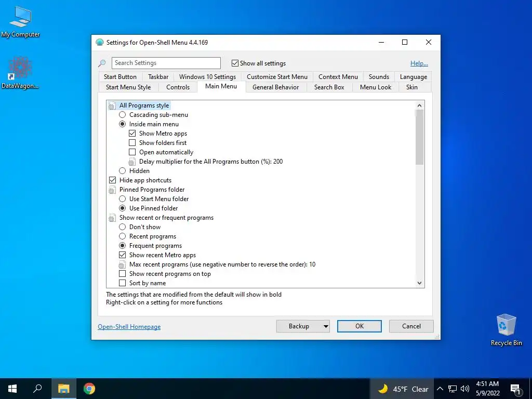Enable Open automatically

pyautogui.click(x=132, y=152)
